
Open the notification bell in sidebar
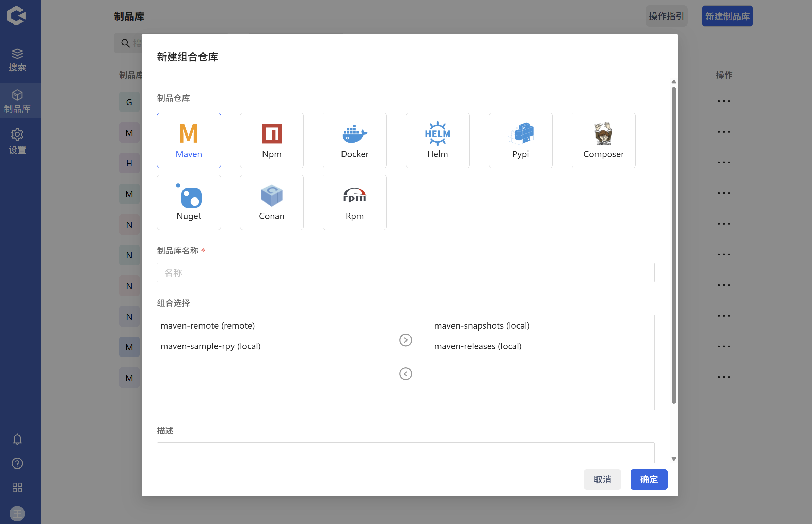click(x=17, y=439)
